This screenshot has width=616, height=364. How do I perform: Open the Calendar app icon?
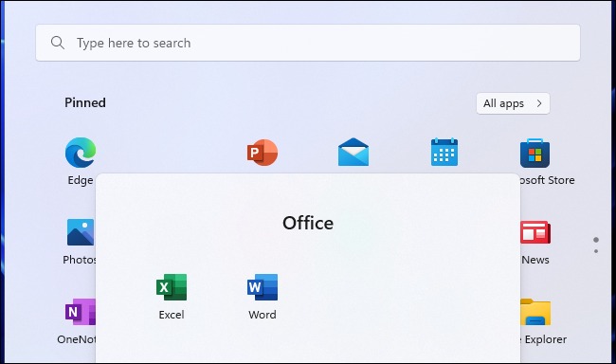(444, 152)
